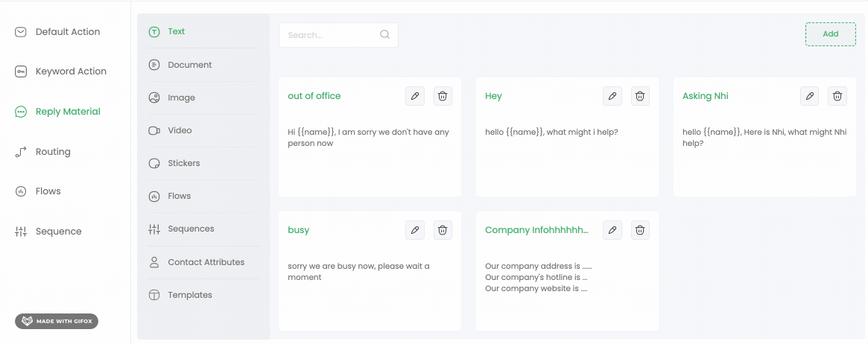Switch to the Video material tab

tap(203, 130)
